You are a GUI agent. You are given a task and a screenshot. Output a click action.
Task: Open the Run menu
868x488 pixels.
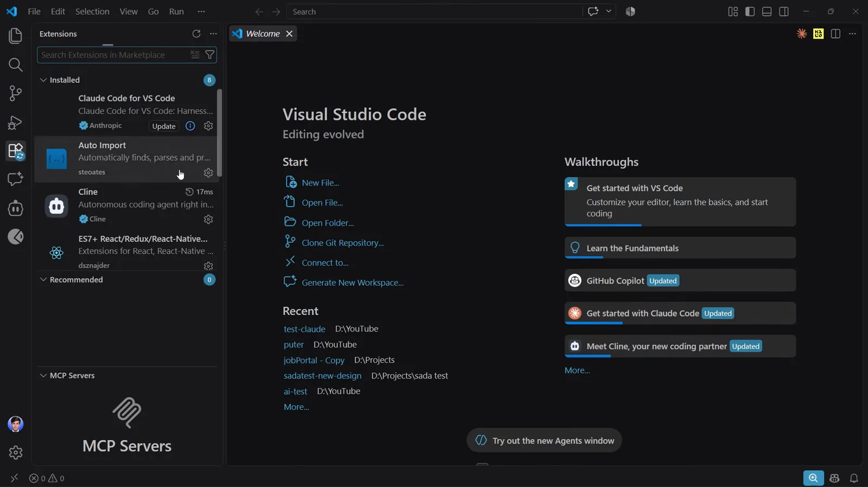pos(176,11)
